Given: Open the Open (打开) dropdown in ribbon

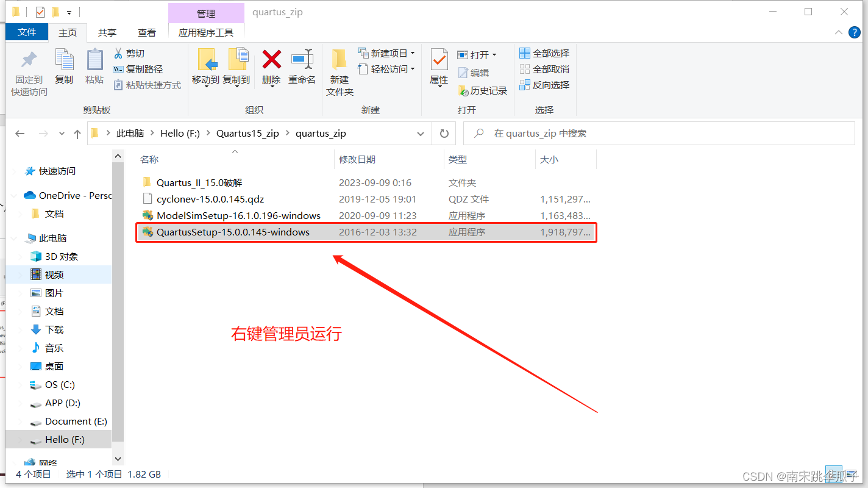Looking at the screenshot, I should [494, 55].
